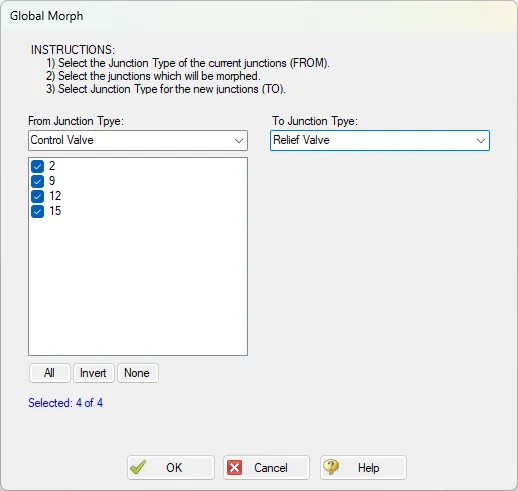Viewport: 518px width, 491px height.
Task: Expand the To Junction Type dropdown arrow
Action: [481, 141]
